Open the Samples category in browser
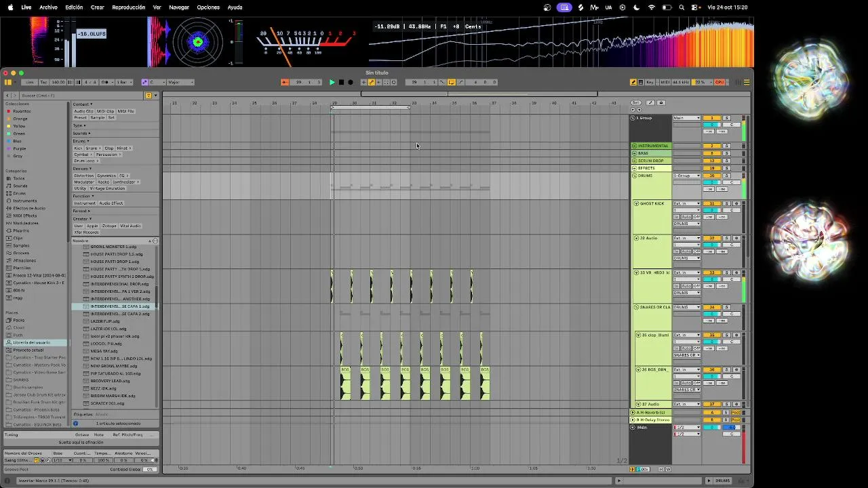This screenshot has height=488, width=868. [x=21, y=245]
